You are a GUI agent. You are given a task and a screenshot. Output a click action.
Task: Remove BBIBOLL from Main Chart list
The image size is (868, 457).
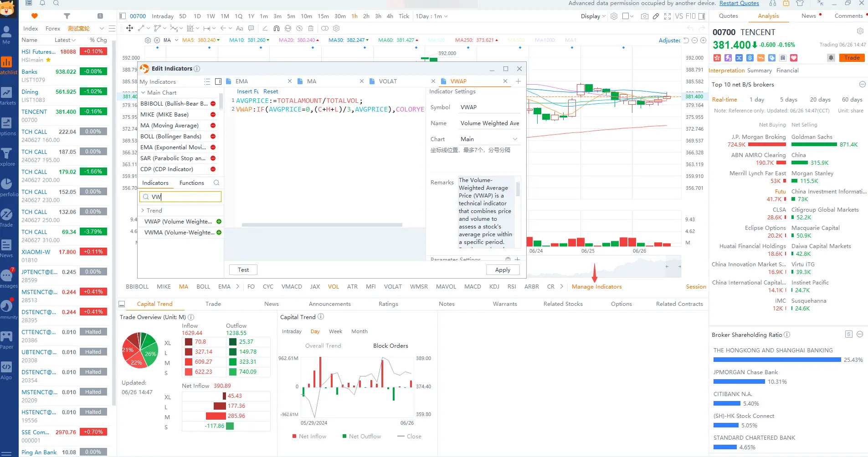213,104
